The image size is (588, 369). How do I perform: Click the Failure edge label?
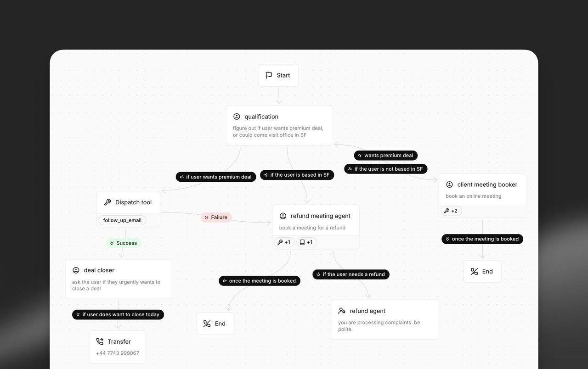pos(216,217)
